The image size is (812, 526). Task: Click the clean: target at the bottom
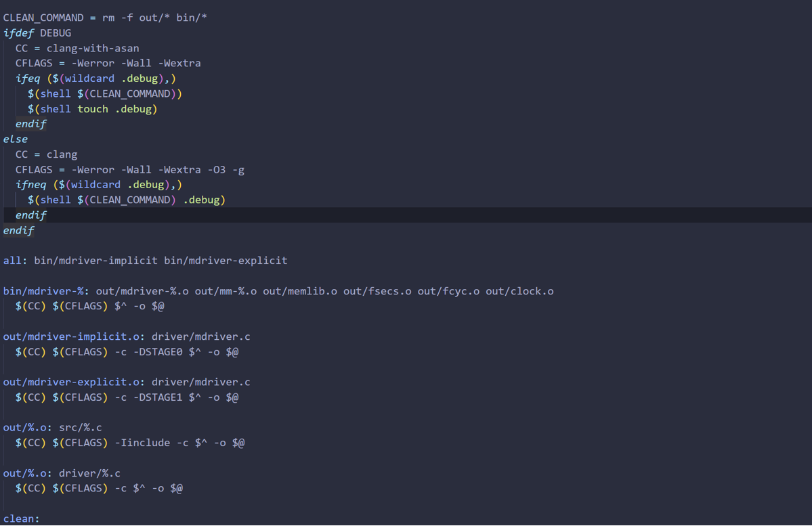click(22, 519)
